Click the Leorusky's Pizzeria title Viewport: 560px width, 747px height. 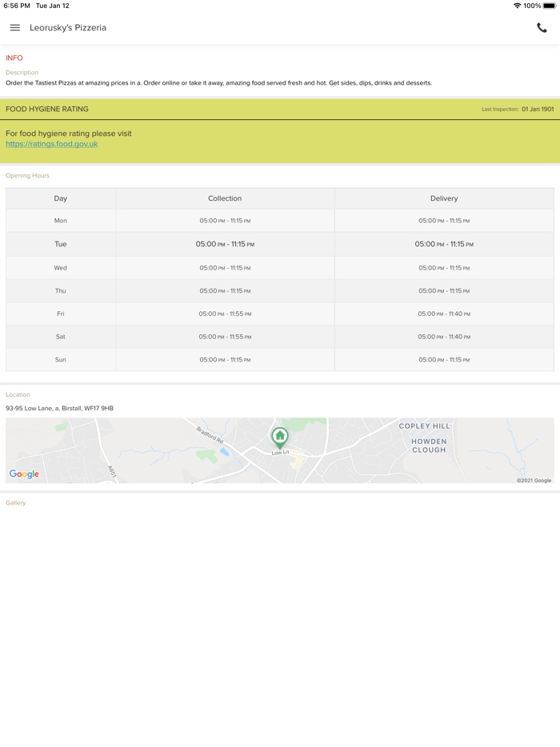(x=68, y=28)
